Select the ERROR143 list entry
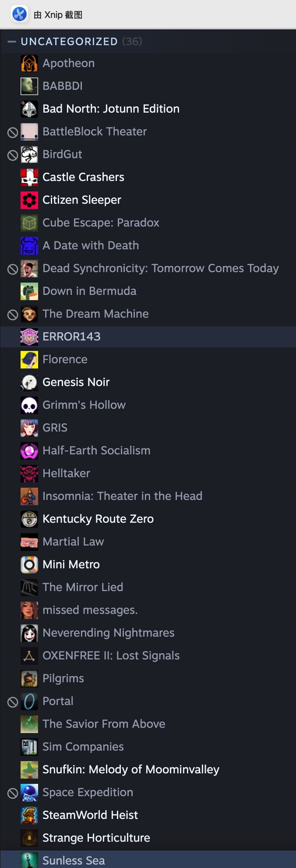The image size is (296, 868). pyautogui.click(x=71, y=337)
